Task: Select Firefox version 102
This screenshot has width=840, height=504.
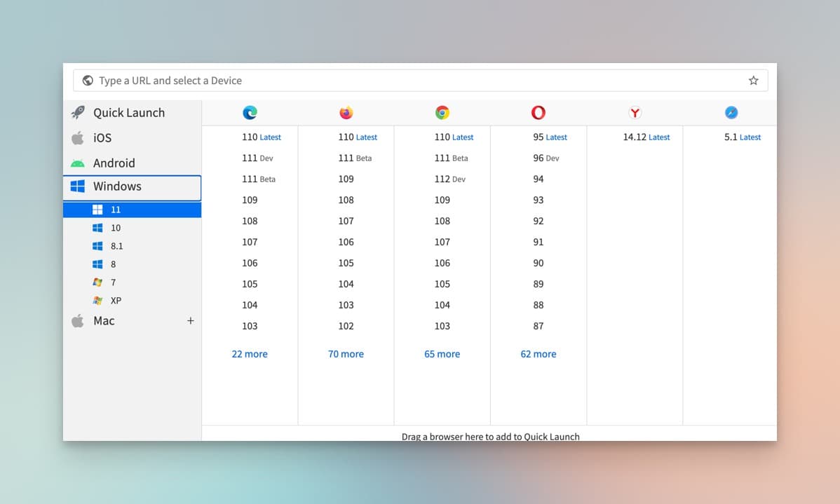Action: [x=346, y=326]
